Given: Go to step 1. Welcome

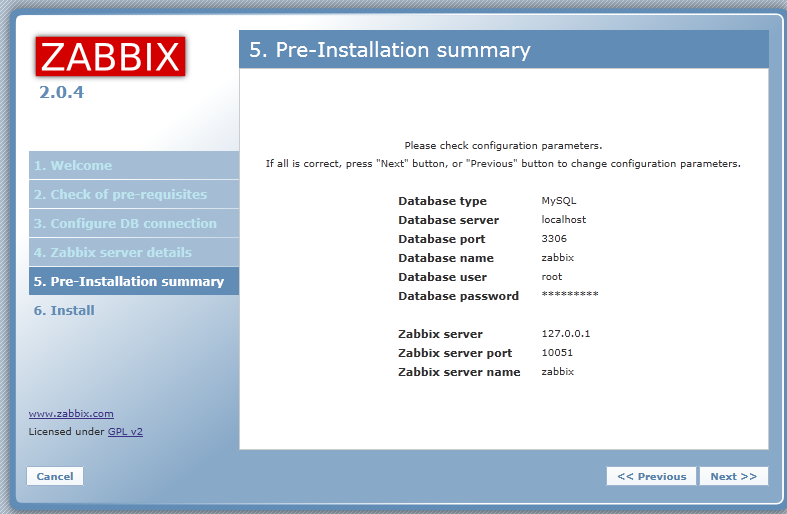Looking at the screenshot, I should click(x=134, y=165).
